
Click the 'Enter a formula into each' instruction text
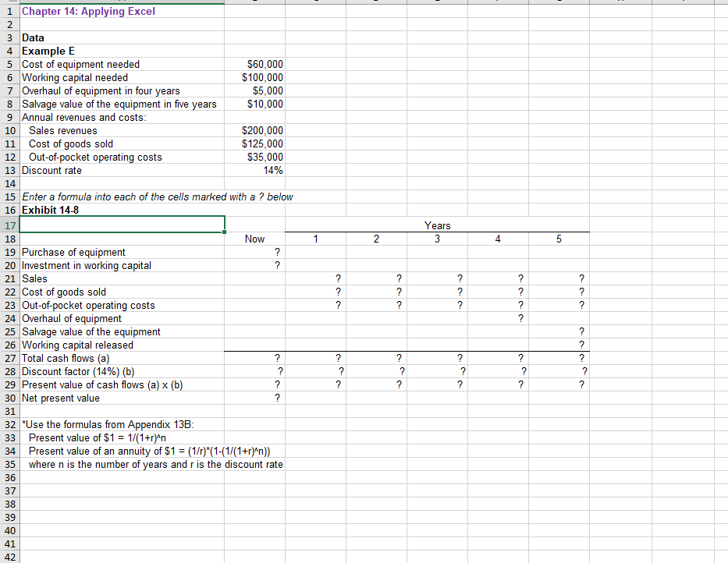click(x=158, y=197)
